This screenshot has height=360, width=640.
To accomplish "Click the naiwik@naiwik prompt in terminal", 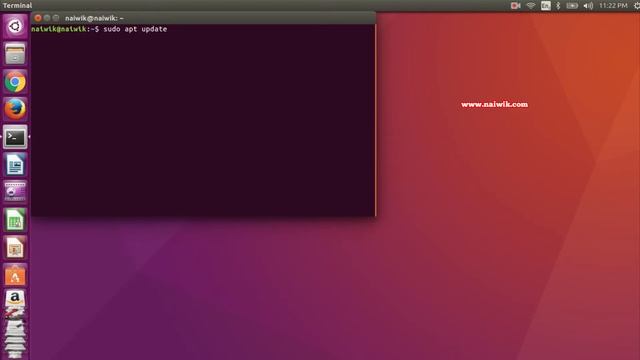I will (x=59, y=29).
